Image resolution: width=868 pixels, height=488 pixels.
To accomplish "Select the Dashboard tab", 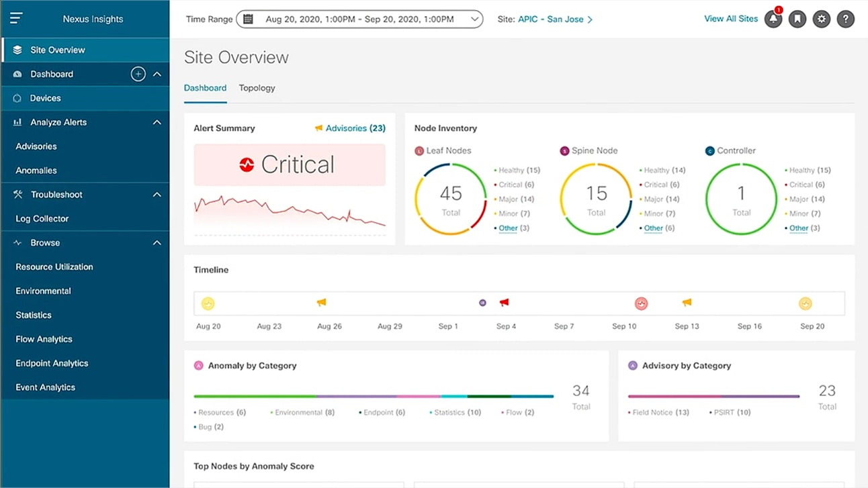I will tap(205, 88).
